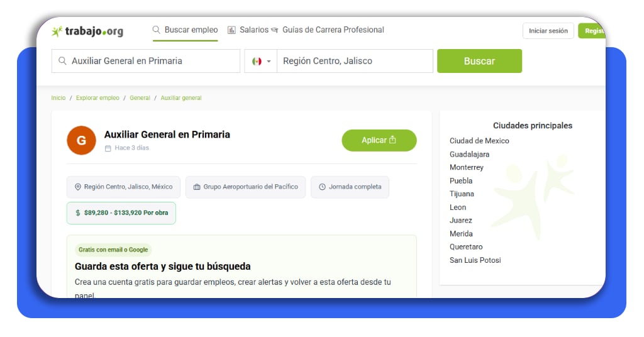Image resolution: width=644 pixels, height=337 pixels.
Task: Click the calendar icon next to Hace 3 días
Action: pos(108,148)
